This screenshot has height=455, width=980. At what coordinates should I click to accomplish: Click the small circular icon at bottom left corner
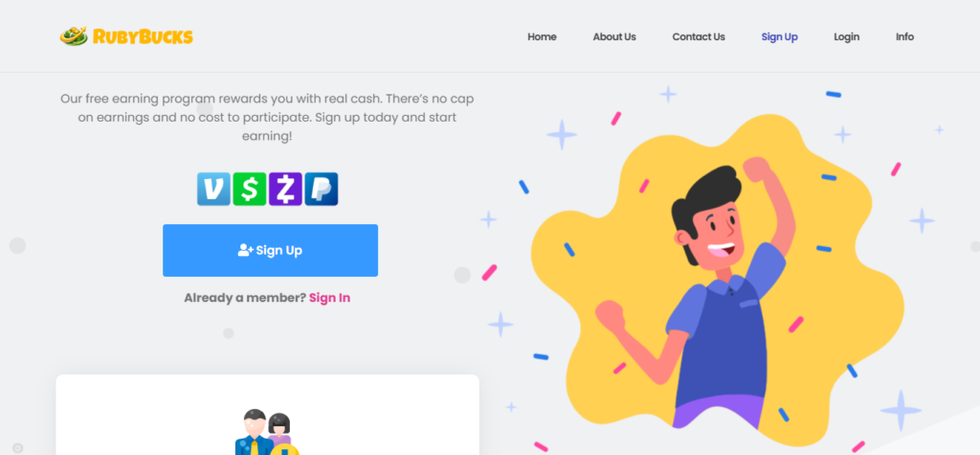17,448
